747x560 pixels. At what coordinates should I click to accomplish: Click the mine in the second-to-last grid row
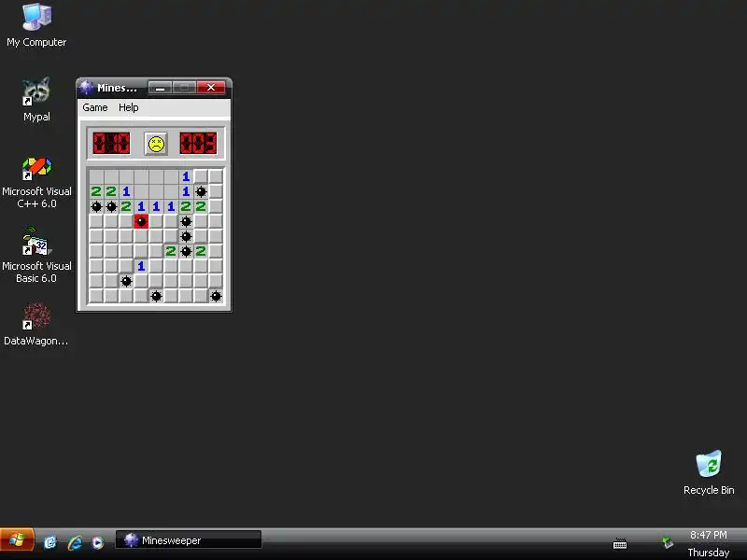click(x=126, y=281)
